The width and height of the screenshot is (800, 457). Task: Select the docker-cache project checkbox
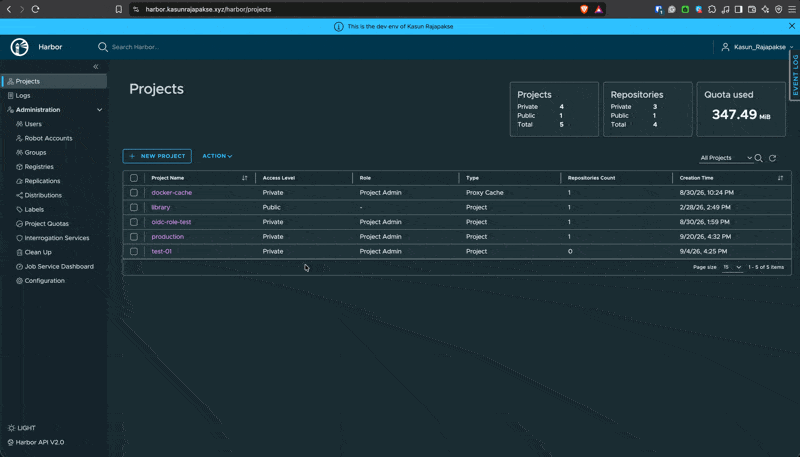point(134,193)
